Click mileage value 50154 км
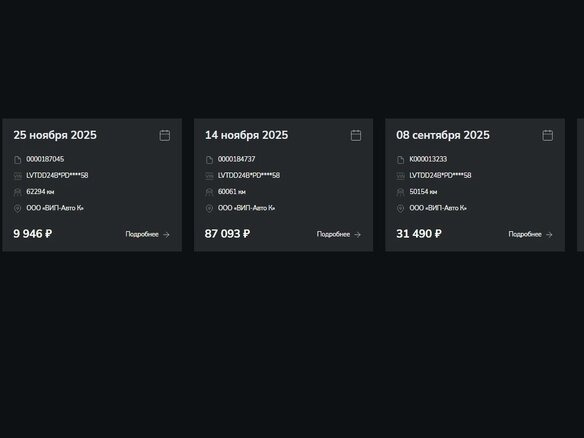The image size is (584, 438). [423, 191]
